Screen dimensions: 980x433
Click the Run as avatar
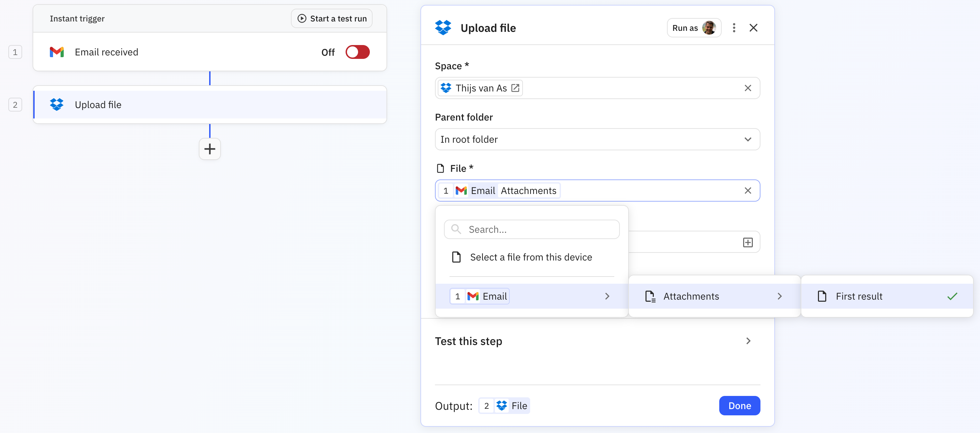[709, 27]
